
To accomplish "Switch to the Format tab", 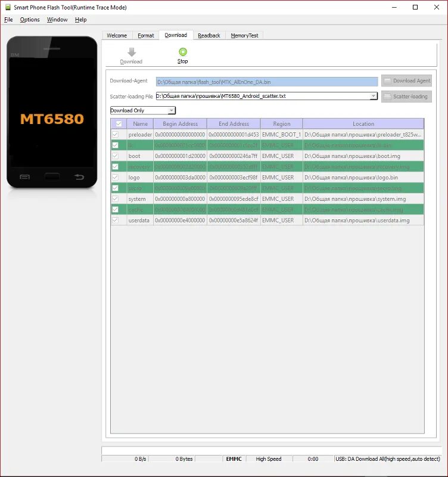I will (146, 36).
